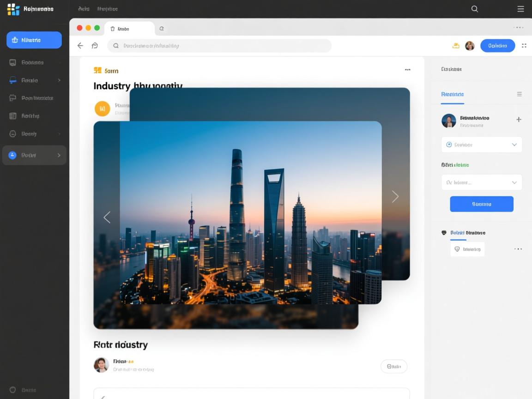Click the user avatar in browser toolbar
The height and width of the screenshot is (399, 532).
click(x=470, y=46)
